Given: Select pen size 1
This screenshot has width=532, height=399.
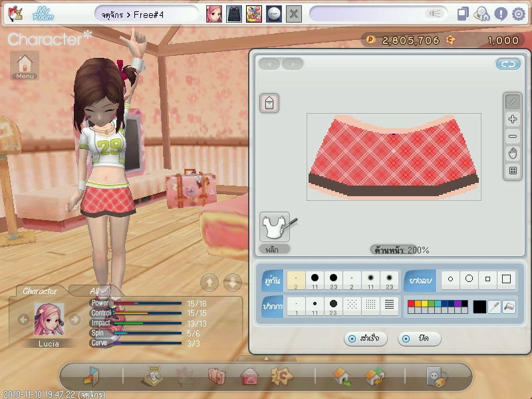Looking at the screenshot, I should point(296,306).
